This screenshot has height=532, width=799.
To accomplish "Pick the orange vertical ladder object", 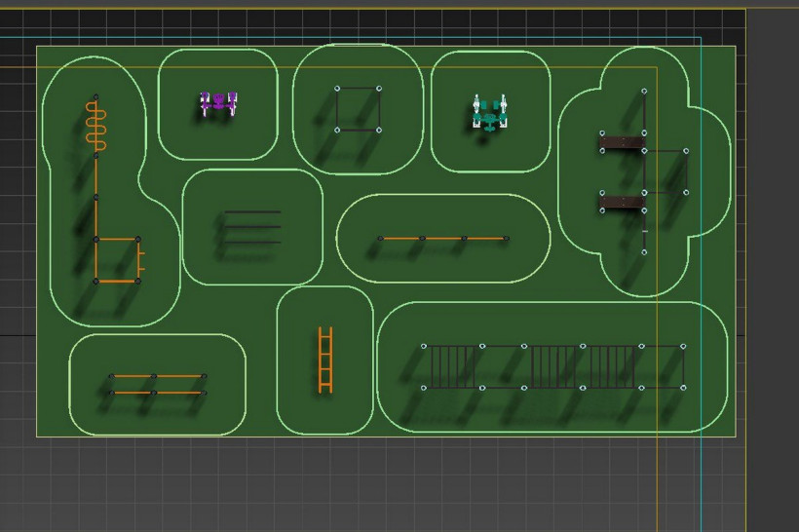I will 325,361.
